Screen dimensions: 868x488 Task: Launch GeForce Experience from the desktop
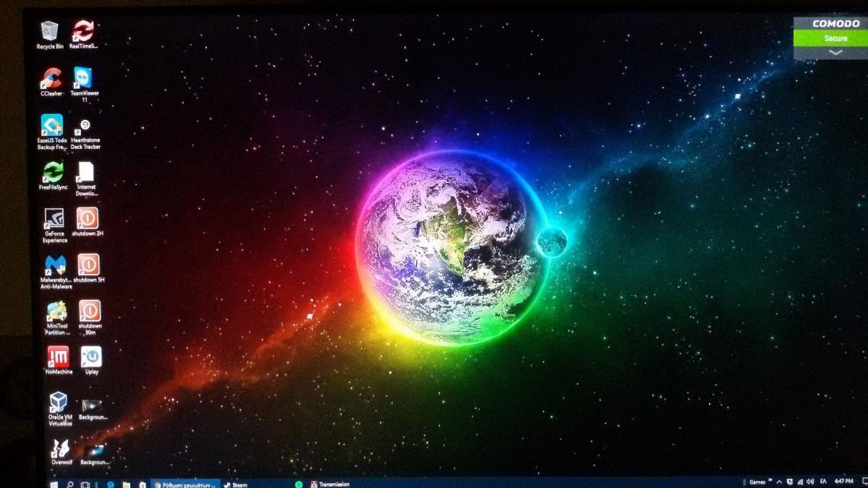pos(55,226)
